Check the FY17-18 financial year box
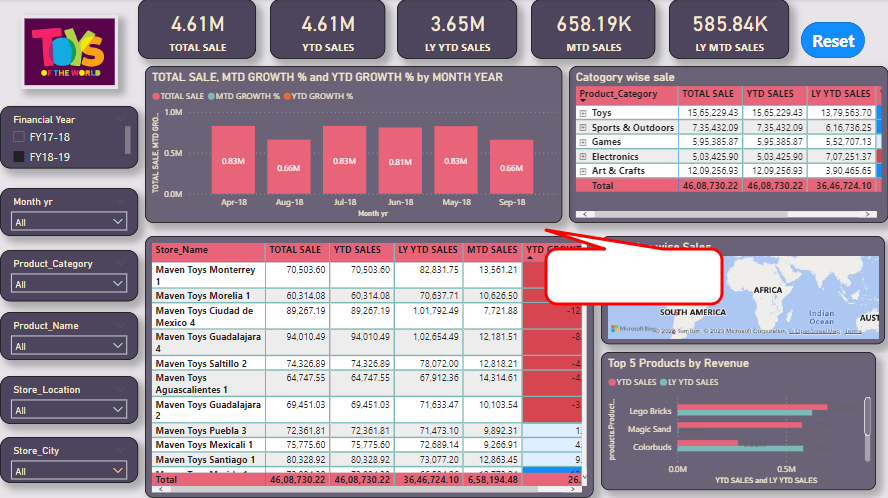Viewport: 888px width, 498px height. pyautogui.click(x=19, y=137)
